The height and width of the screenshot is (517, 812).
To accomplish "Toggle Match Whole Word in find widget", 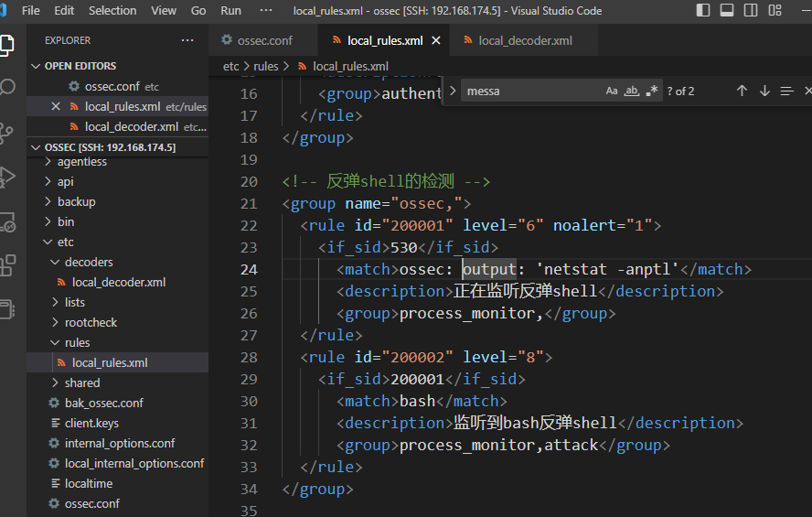I will [631, 91].
